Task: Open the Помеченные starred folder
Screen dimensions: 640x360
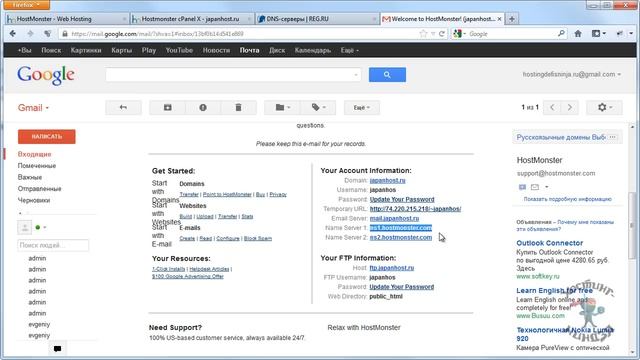Action: (37, 166)
